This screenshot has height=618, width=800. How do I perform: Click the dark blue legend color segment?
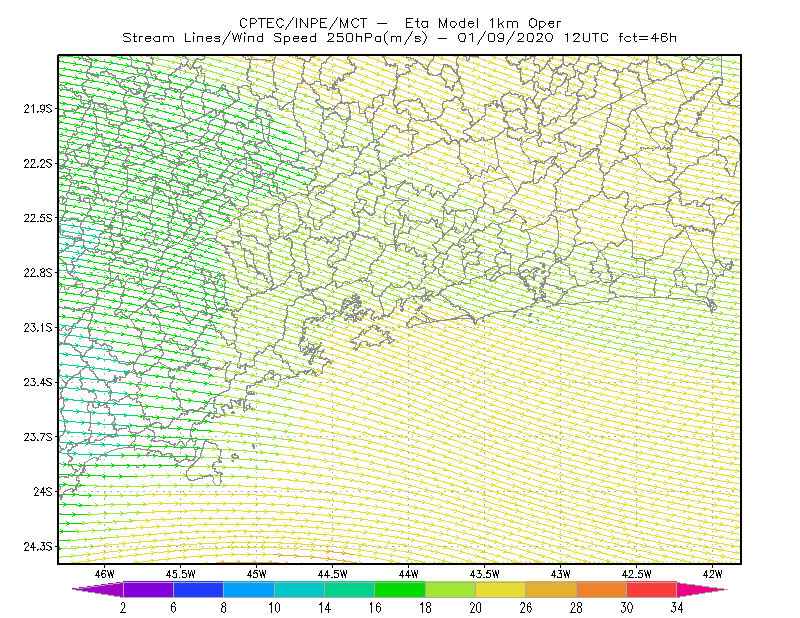[198, 589]
